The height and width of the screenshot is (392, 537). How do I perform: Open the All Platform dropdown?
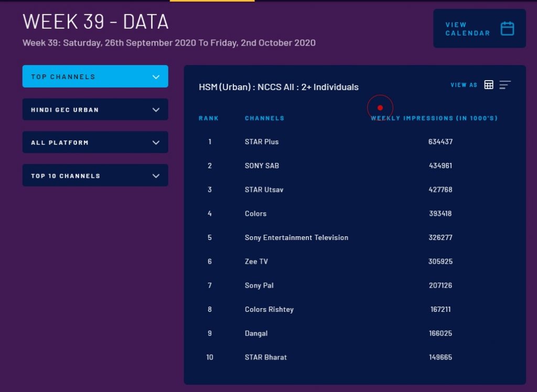tap(95, 143)
